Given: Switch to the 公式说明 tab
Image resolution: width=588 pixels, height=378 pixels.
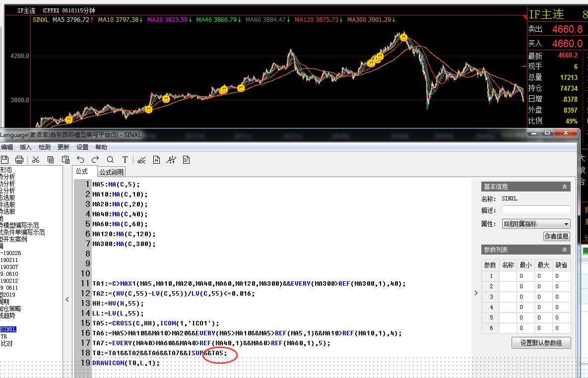Looking at the screenshot, I should [111, 172].
